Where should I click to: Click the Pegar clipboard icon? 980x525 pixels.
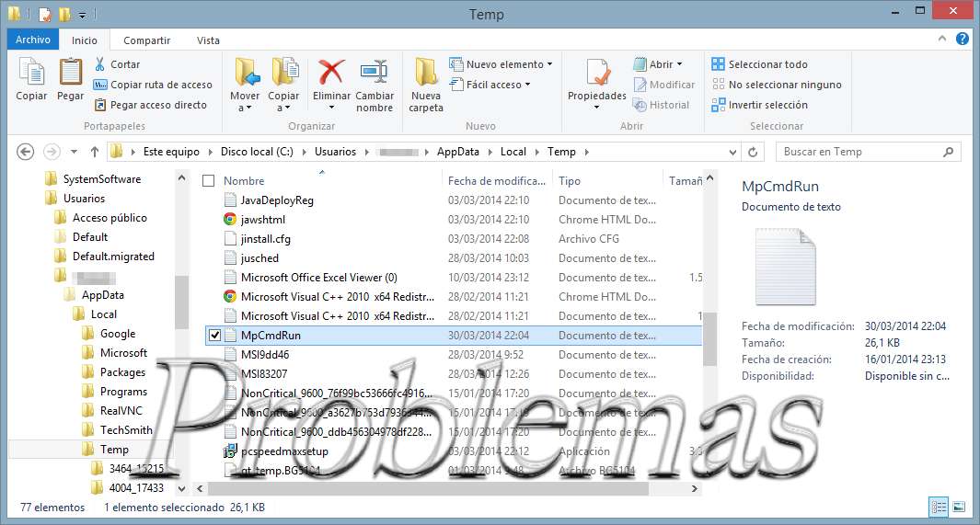[x=70, y=72]
